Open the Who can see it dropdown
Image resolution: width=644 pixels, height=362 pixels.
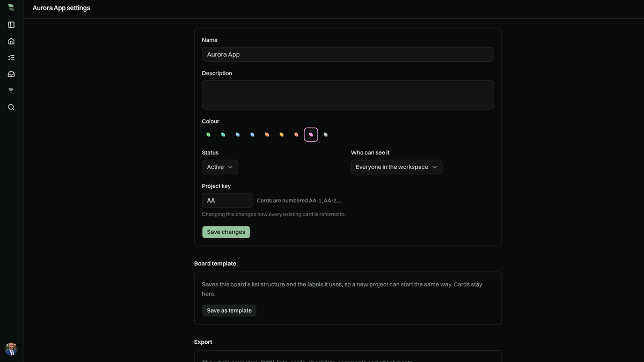[x=397, y=167]
